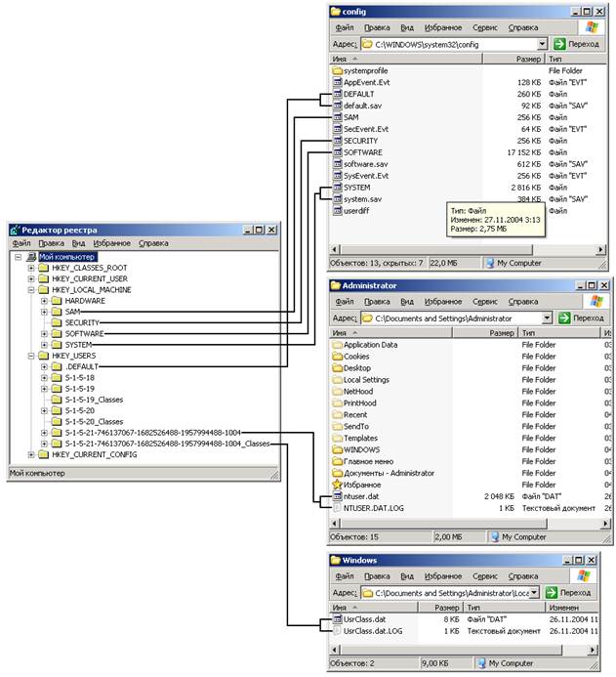Viewport: 616px width, 677px height.
Task: Select the systemprofile folder icon
Action: coord(338,70)
